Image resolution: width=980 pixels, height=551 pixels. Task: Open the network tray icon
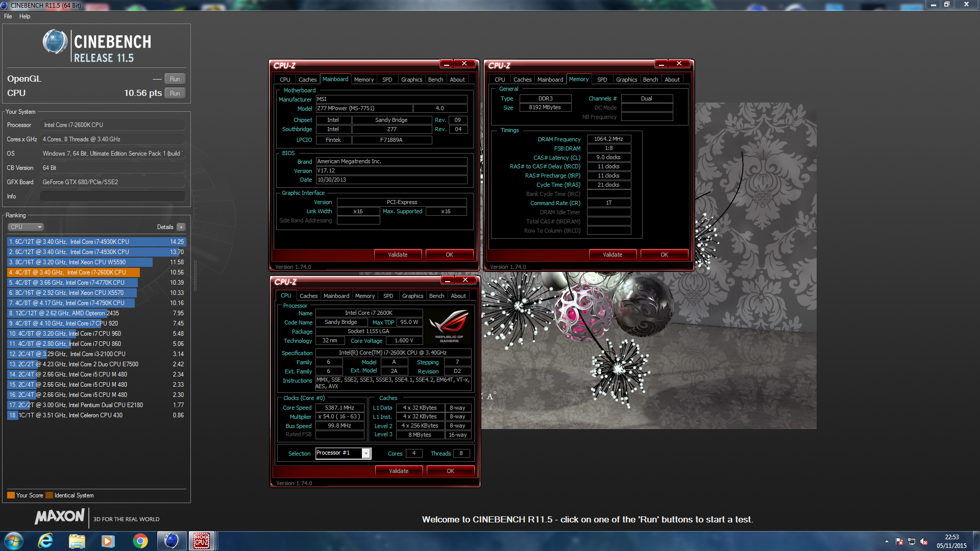(912, 541)
